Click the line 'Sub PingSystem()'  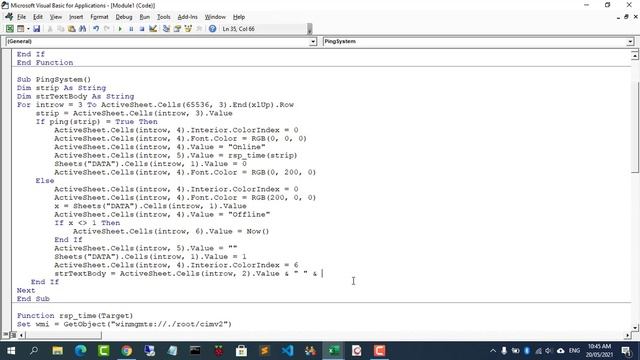pos(54,79)
